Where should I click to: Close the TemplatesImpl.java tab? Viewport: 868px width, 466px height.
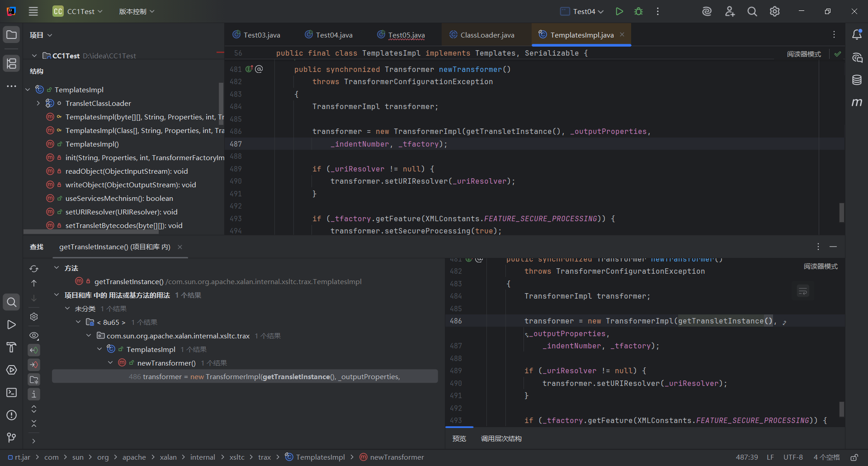click(x=622, y=35)
